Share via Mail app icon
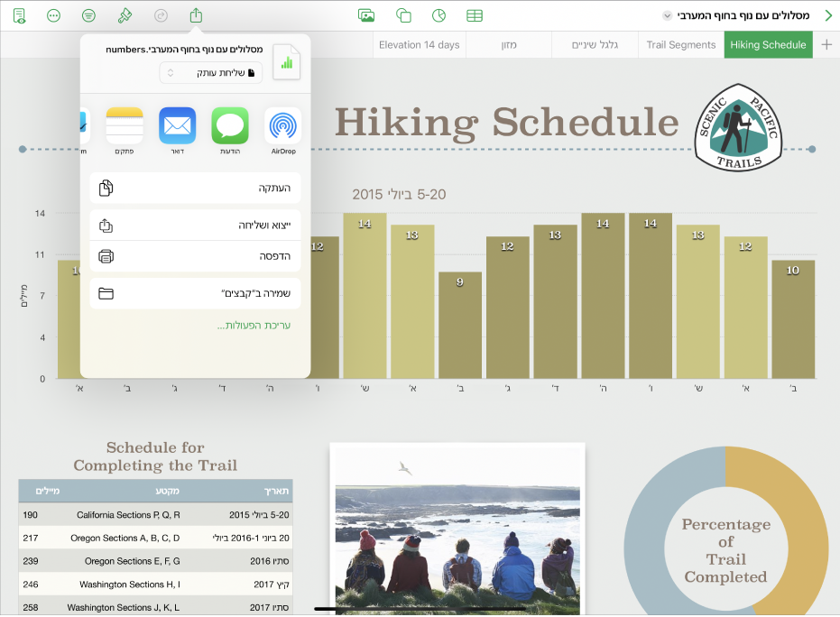This screenshot has height=617, width=840. [178, 126]
